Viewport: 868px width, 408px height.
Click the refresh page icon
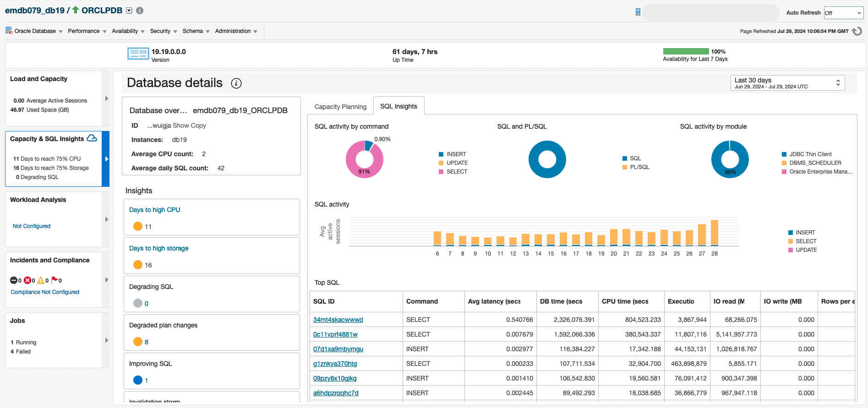857,31
